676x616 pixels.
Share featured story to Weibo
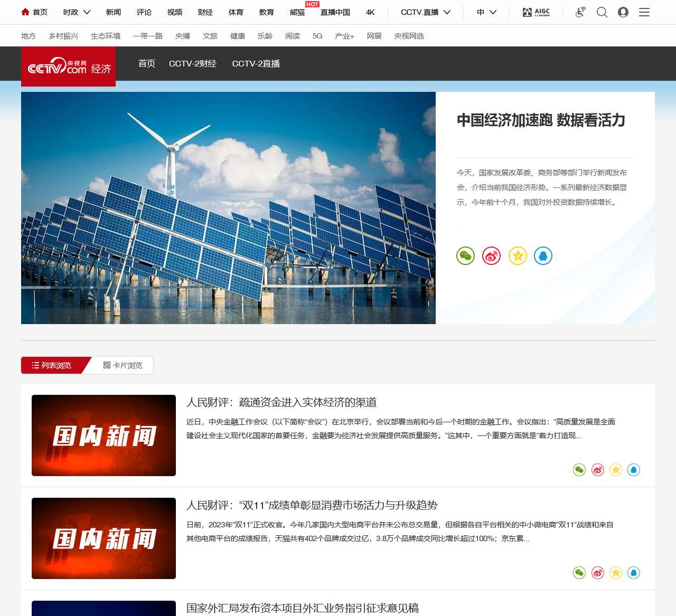click(x=491, y=256)
